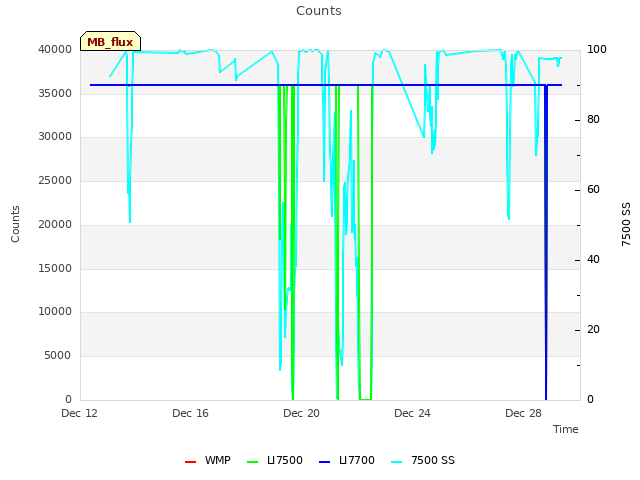Click the MB_flux label tag
640x480 pixels.
tap(110, 41)
